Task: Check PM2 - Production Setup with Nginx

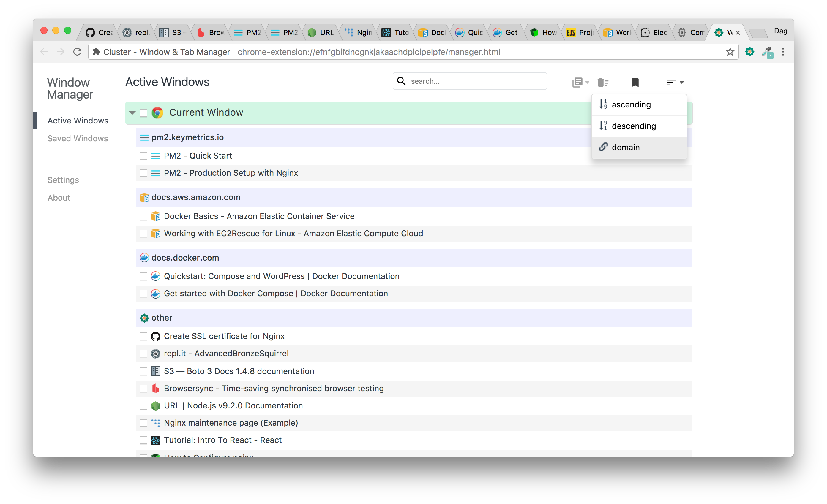Action: (x=143, y=173)
